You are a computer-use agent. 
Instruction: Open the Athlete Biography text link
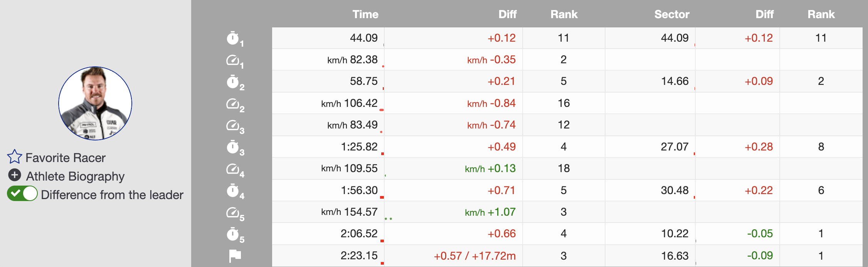(75, 176)
